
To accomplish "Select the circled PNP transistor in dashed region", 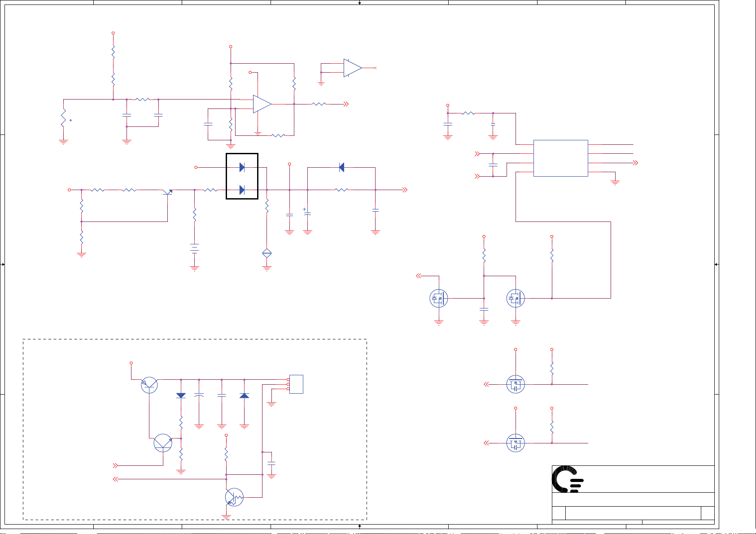I will (x=149, y=384).
